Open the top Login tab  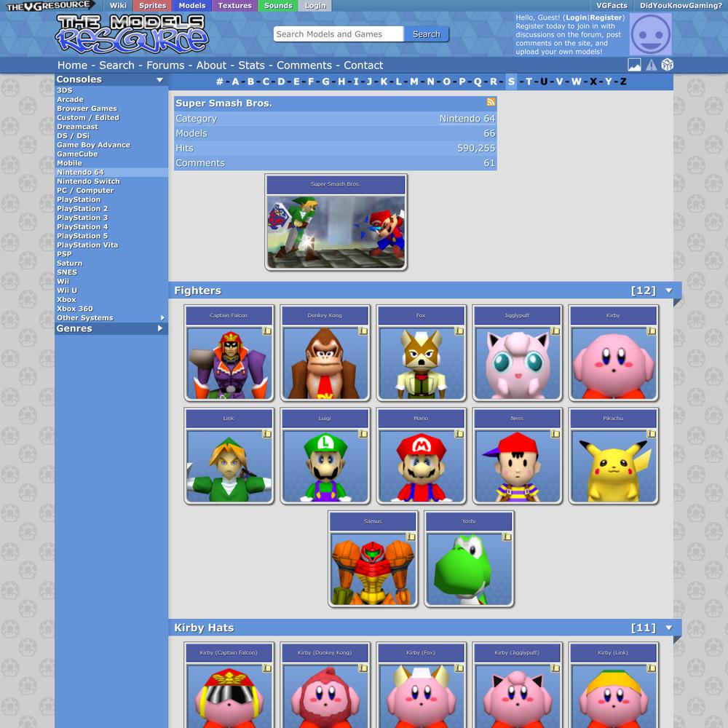[x=315, y=6]
